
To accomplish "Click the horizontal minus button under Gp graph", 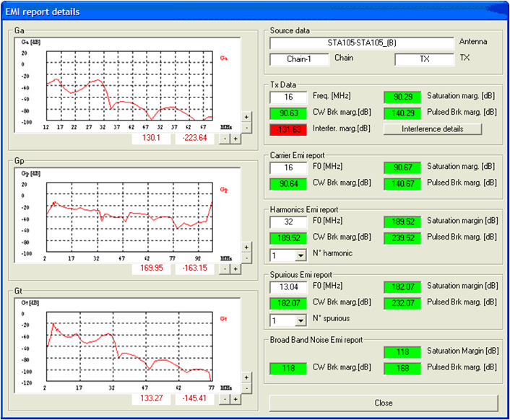I will [225, 269].
